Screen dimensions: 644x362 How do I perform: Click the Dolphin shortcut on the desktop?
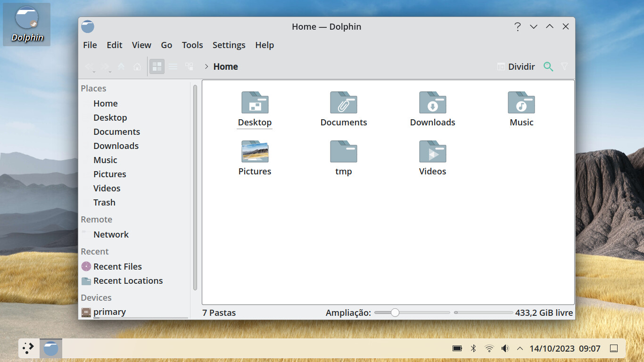click(x=27, y=24)
